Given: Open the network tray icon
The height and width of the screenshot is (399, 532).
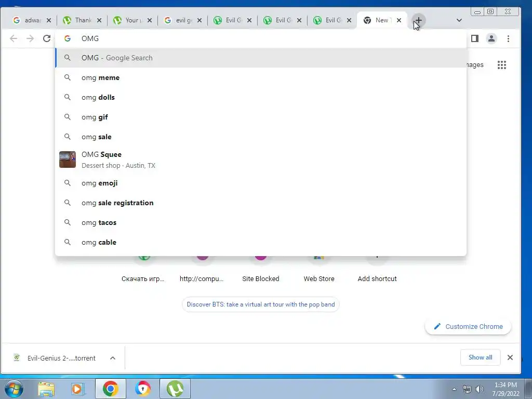Looking at the screenshot, I should [x=467, y=389].
